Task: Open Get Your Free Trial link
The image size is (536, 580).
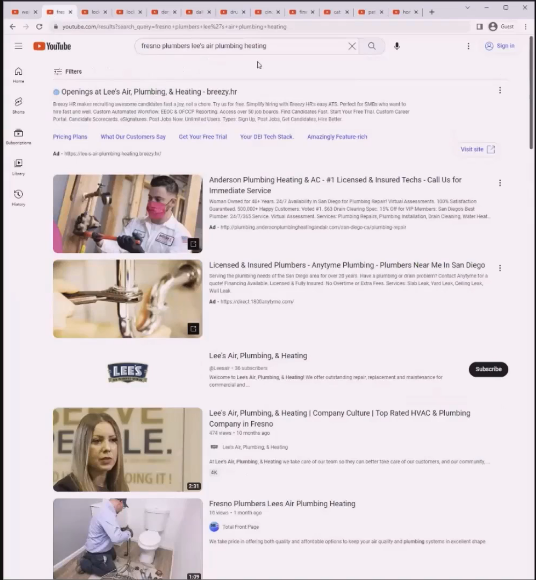Action: coord(203,136)
